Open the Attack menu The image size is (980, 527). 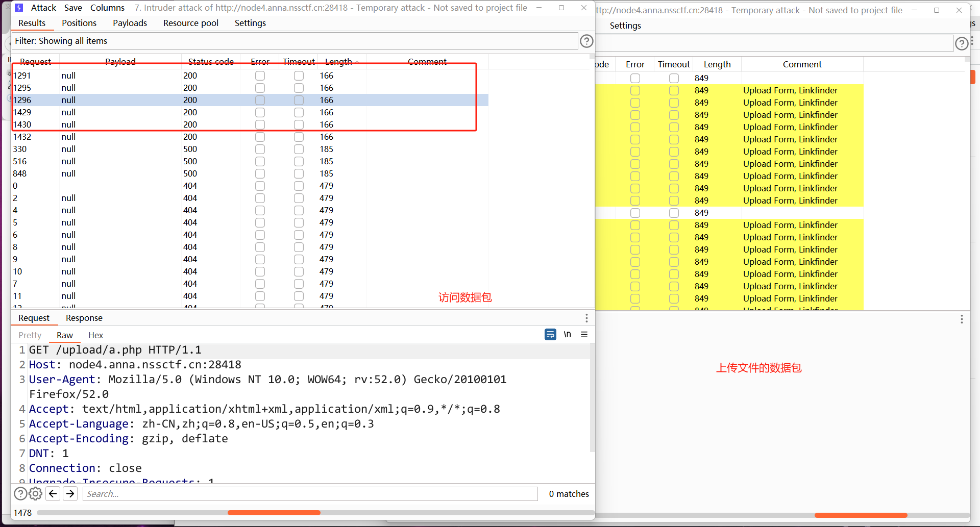(44, 8)
